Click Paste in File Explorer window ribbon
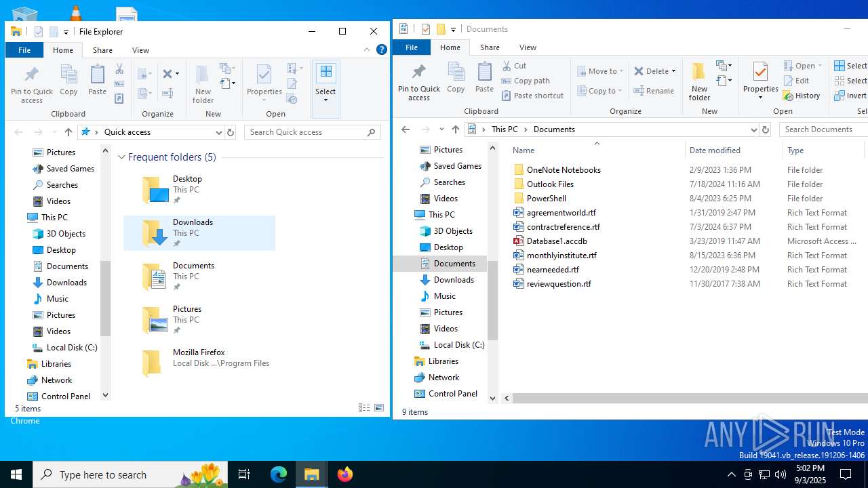Image resolution: width=868 pixels, height=488 pixels. 97,81
